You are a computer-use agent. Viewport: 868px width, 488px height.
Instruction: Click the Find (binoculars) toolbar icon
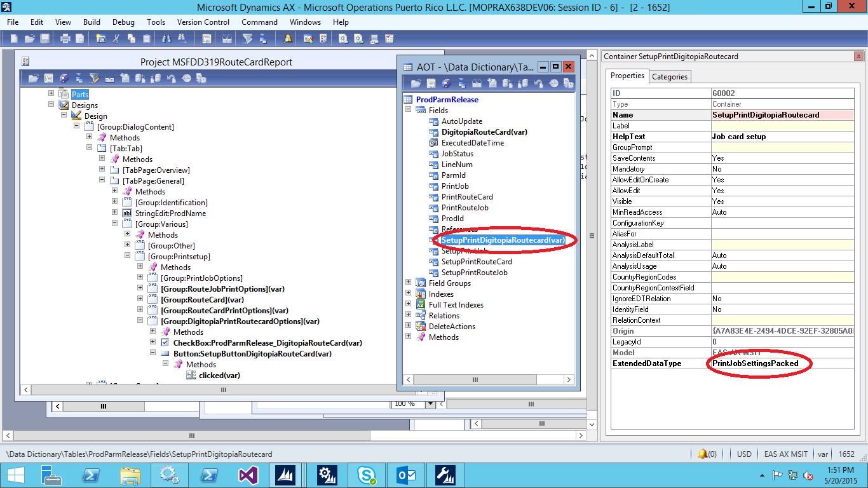click(x=166, y=38)
